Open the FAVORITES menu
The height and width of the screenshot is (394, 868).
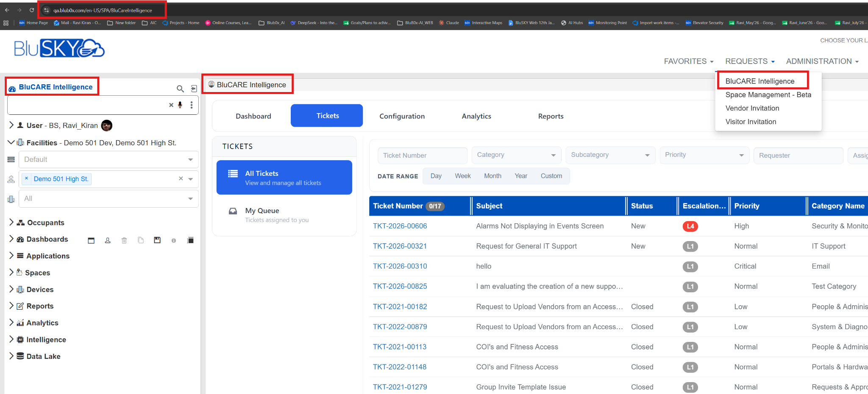tap(689, 61)
